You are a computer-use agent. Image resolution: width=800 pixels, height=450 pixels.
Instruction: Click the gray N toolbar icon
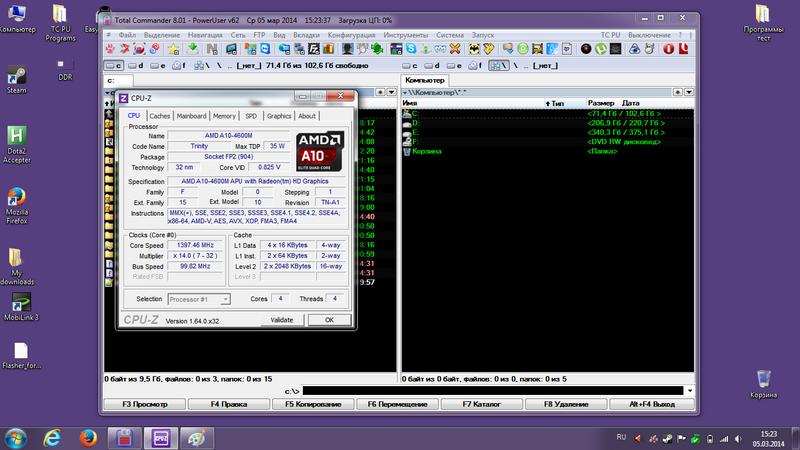(x=212, y=49)
